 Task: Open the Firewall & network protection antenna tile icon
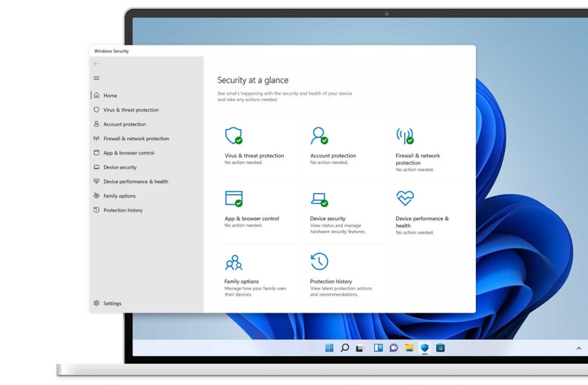[405, 136]
